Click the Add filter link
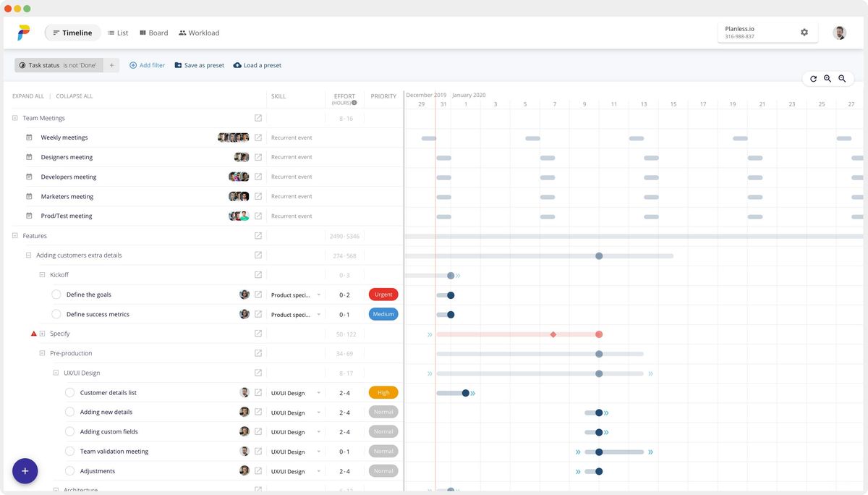The width and height of the screenshot is (868, 495). pos(147,65)
